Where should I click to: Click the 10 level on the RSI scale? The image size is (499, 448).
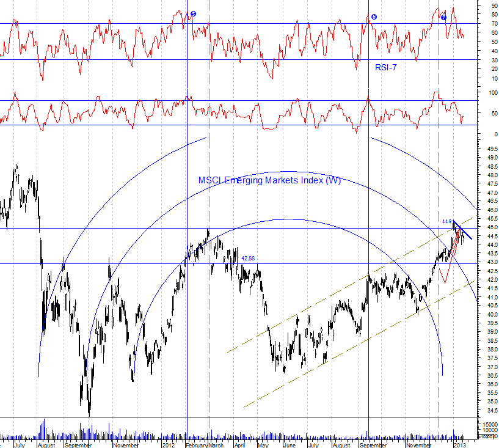coord(495,78)
